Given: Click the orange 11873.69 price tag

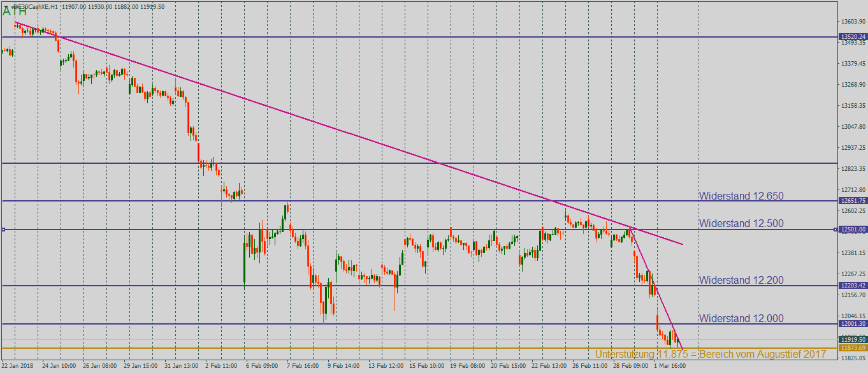Looking at the screenshot, I should pyautogui.click(x=853, y=348).
